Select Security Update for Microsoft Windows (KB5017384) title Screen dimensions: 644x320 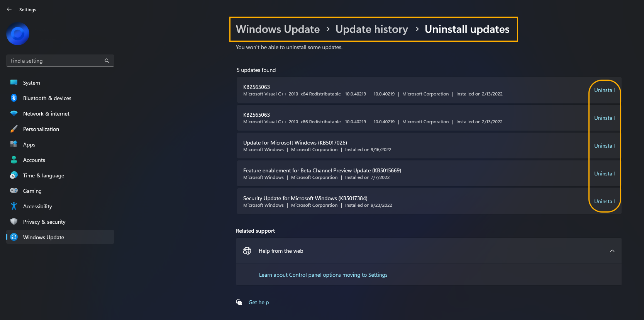coord(305,198)
